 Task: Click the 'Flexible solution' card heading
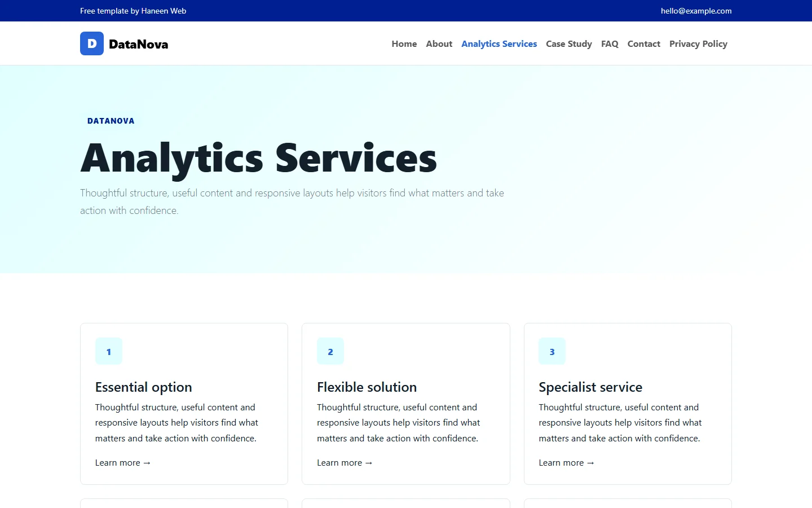click(x=367, y=387)
